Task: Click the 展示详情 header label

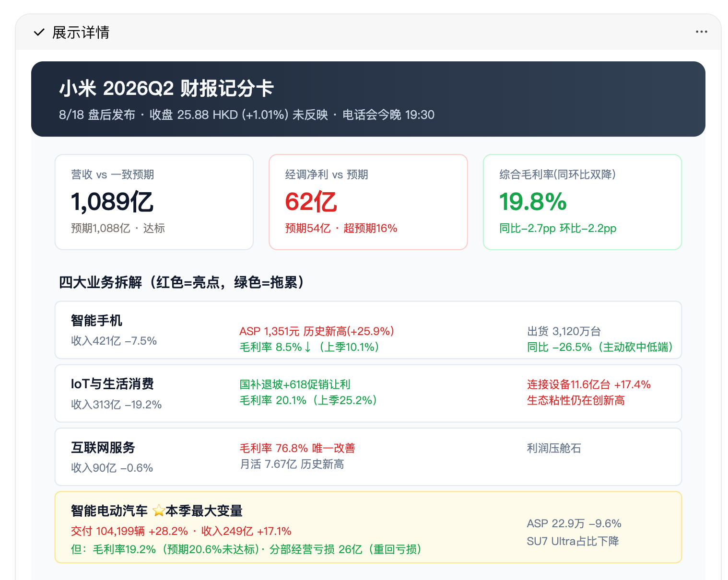Action: coord(81,33)
